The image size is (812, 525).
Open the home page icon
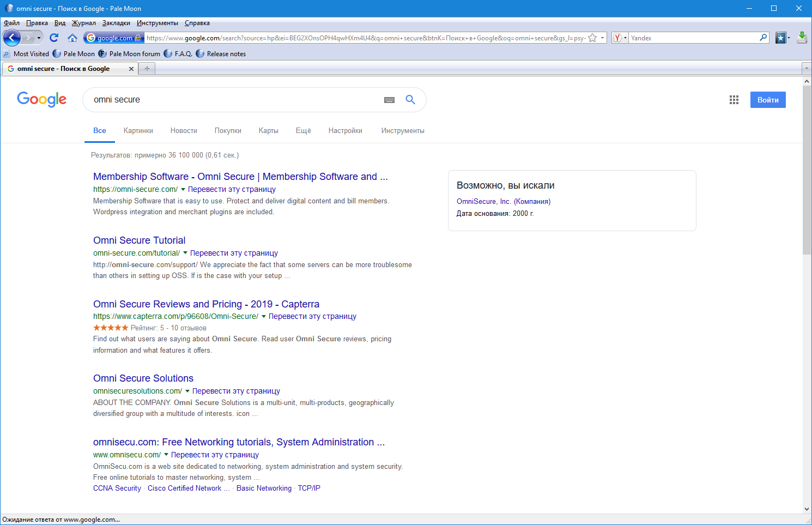click(x=72, y=38)
